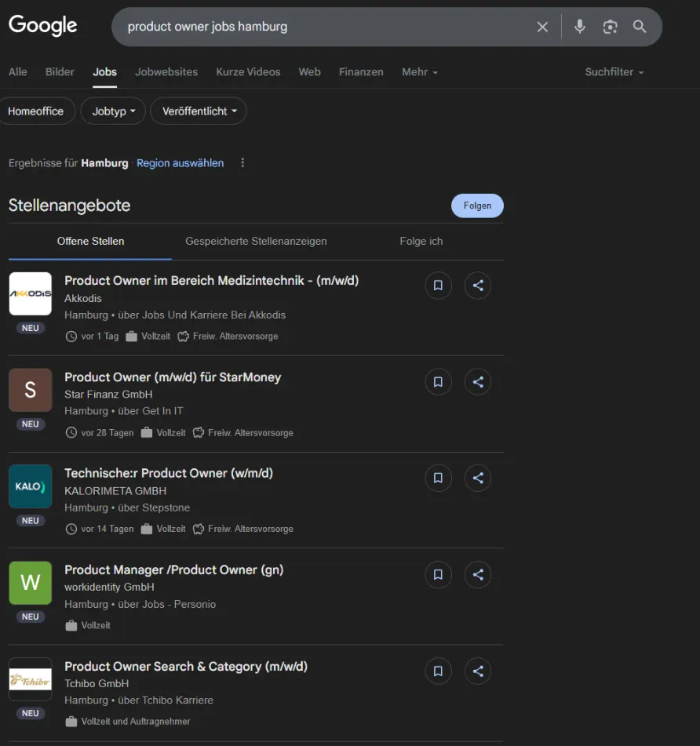Save the workidentity Product Manager job

(x=438, y=575)
